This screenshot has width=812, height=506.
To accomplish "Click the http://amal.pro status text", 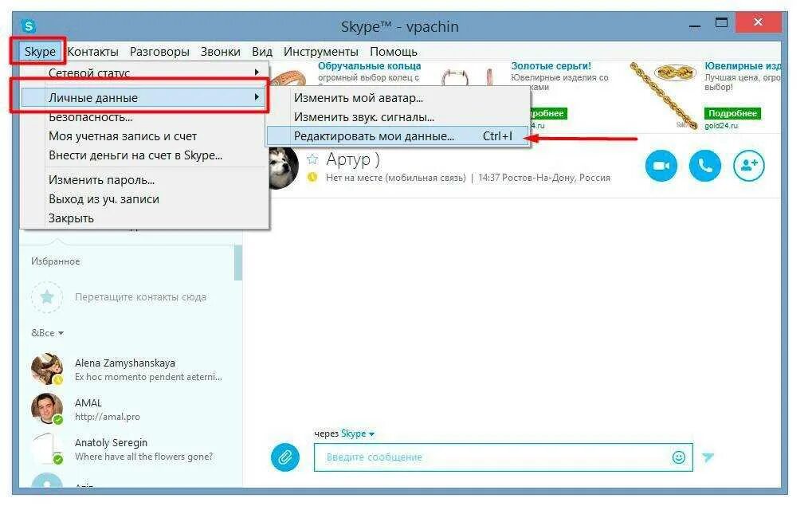I will [108, 417].
